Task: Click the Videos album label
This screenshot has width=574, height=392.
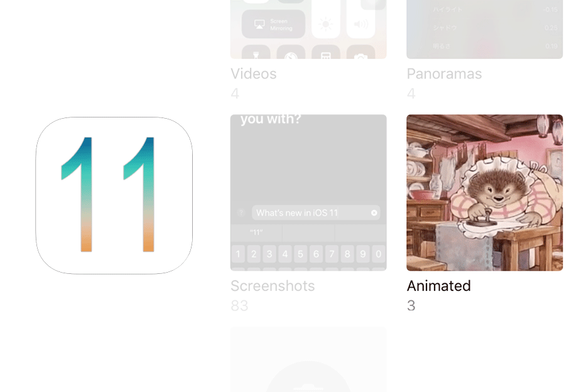Action: pos(253,73)
